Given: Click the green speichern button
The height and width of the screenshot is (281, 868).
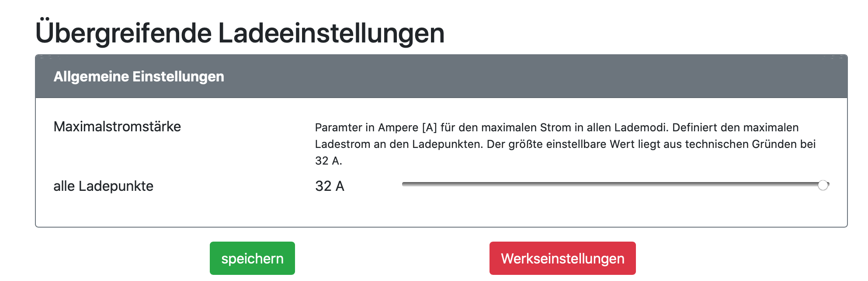Looking at the screenshot, I should point(252,258).
